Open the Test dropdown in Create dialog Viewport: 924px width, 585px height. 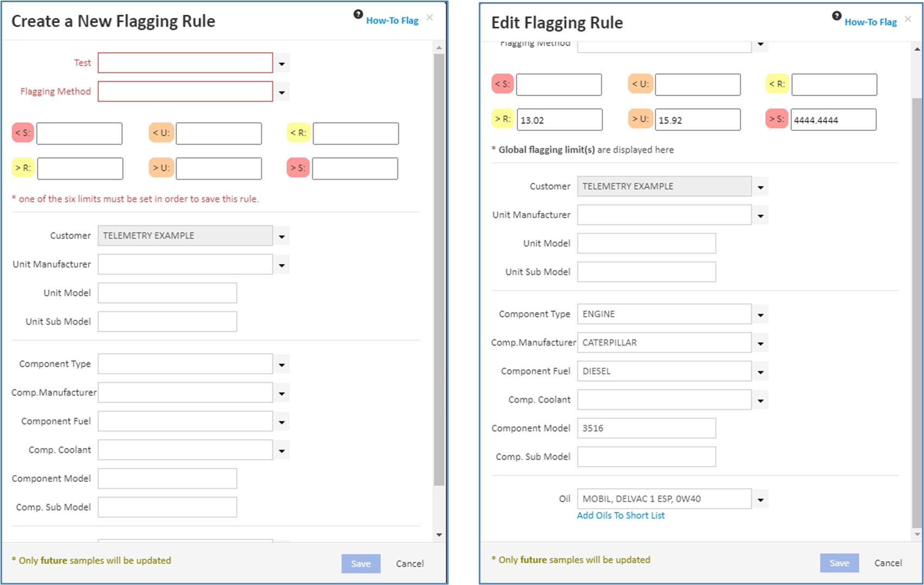[x=282, y=64]
